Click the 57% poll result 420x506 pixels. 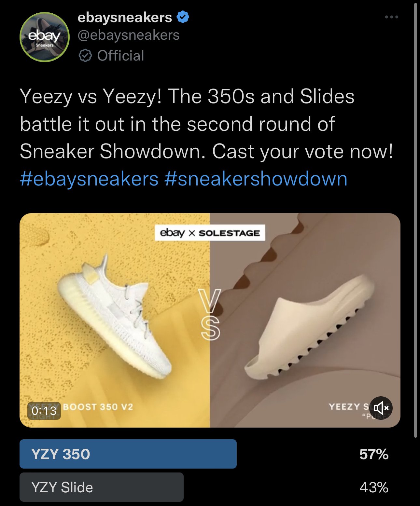coord(374,454)
